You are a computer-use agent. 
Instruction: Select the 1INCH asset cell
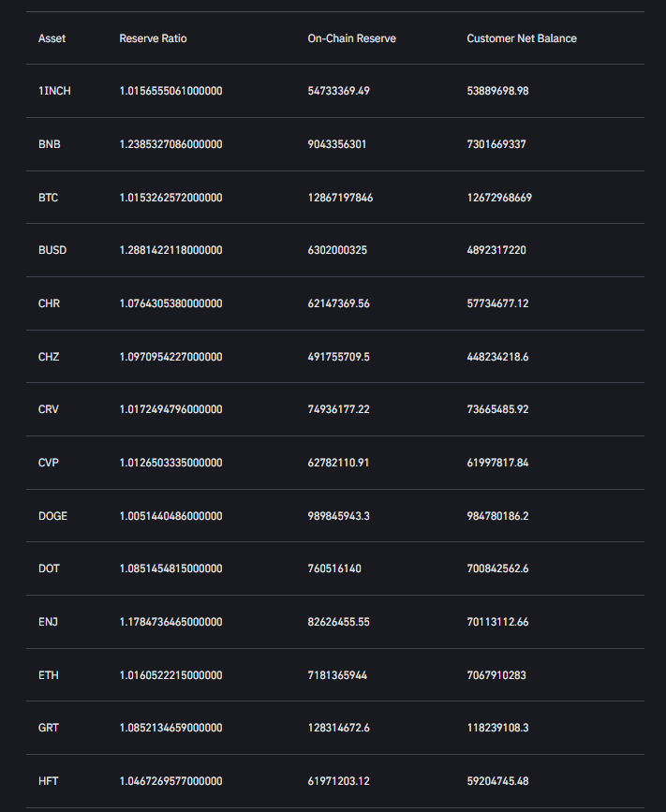tap(54, 91)
